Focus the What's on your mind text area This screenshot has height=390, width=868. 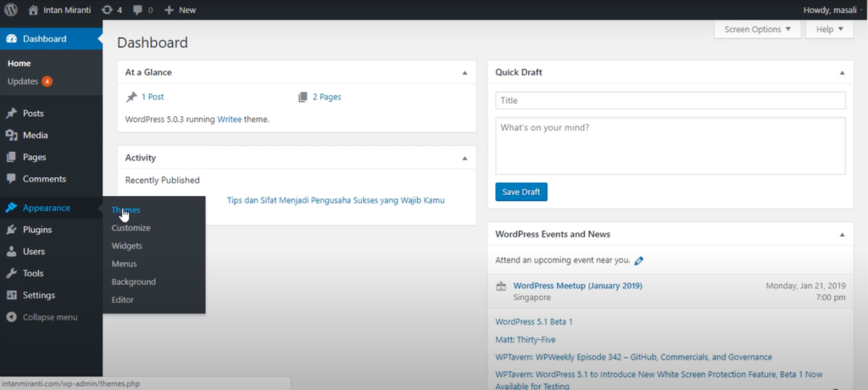670,146
